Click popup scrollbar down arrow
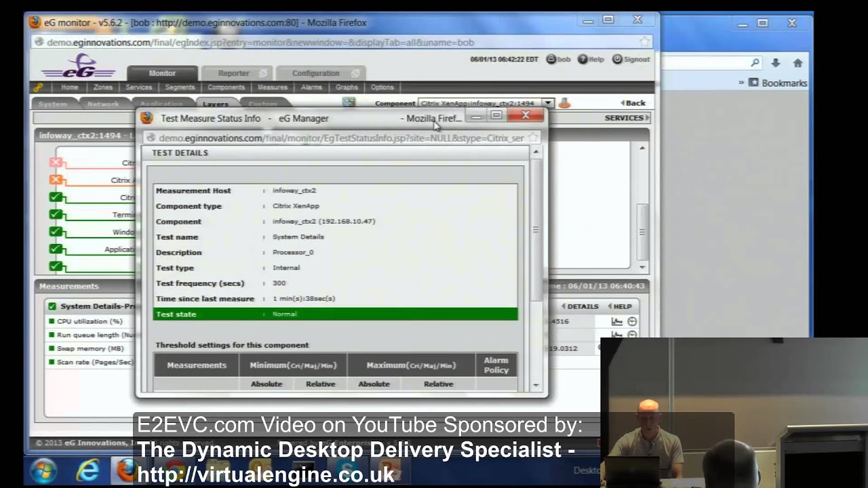Viewport: 868px width, 488px height. click(536, 385)
